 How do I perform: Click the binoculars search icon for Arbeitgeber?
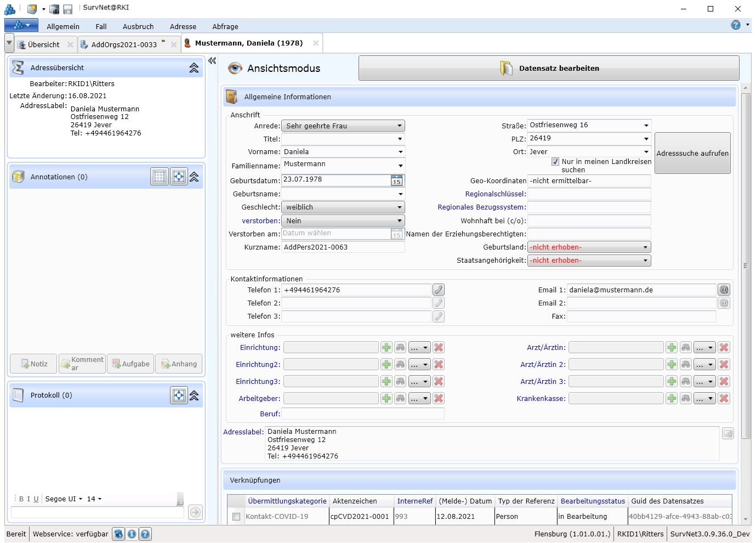coord(400,398)
